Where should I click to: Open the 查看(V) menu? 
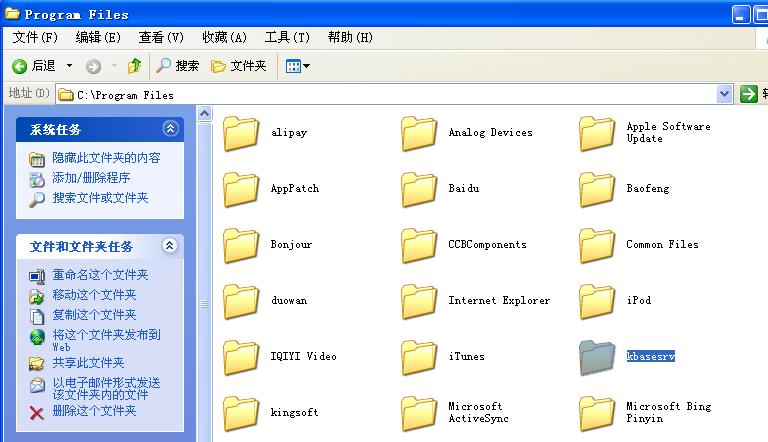161,37
